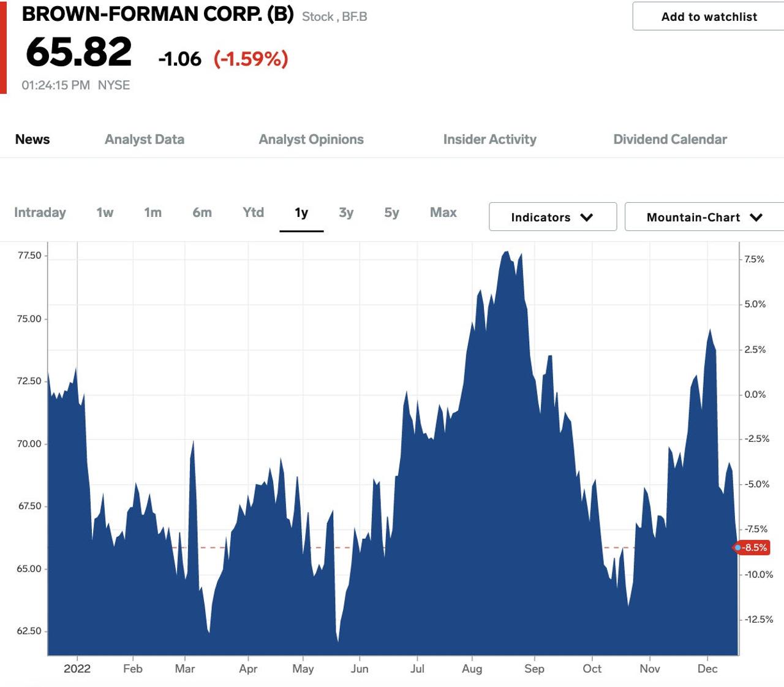Open the News tab

click(x=32, y=139)
